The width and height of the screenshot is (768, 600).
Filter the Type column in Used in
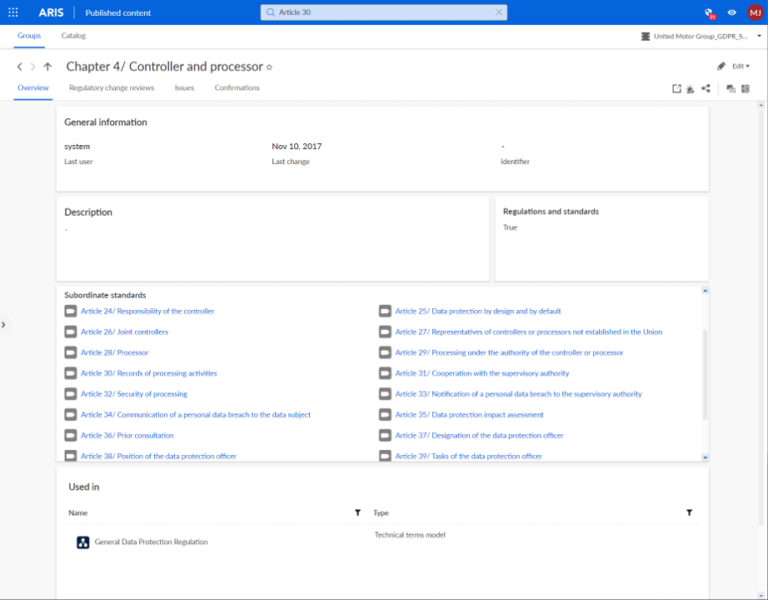(689, 512)
